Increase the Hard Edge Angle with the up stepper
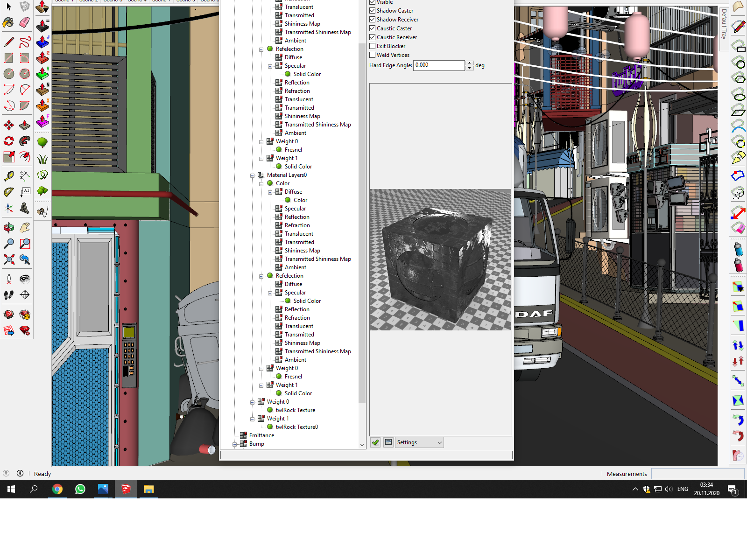The width and height of the screenshot is (747, 560). click(x=469, y=63)
